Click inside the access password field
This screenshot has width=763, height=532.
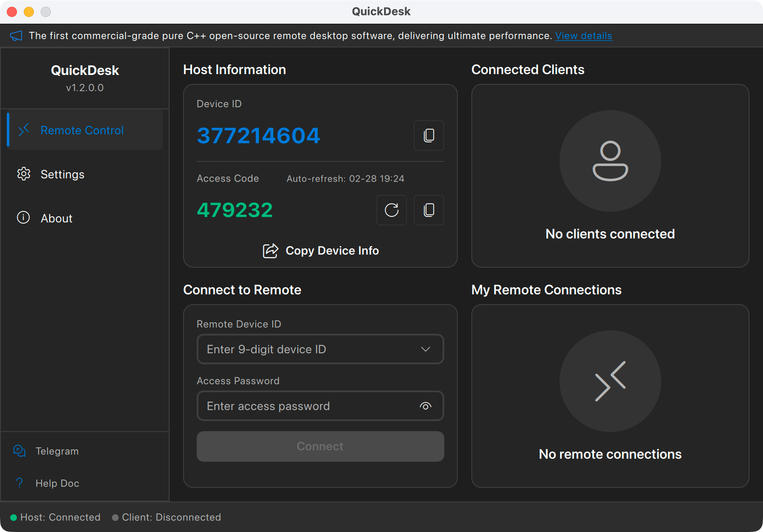tap(305, 406)
